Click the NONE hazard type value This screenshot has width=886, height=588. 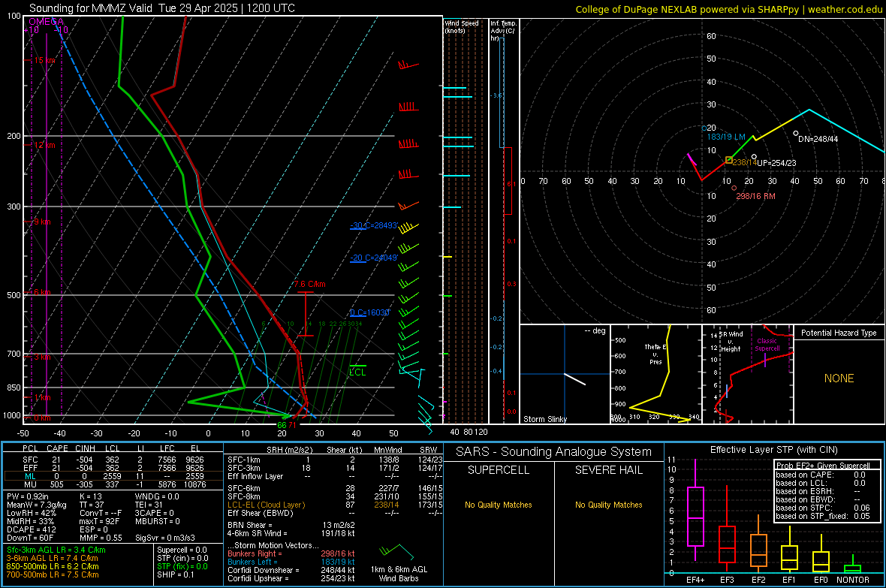coord(839,378)
